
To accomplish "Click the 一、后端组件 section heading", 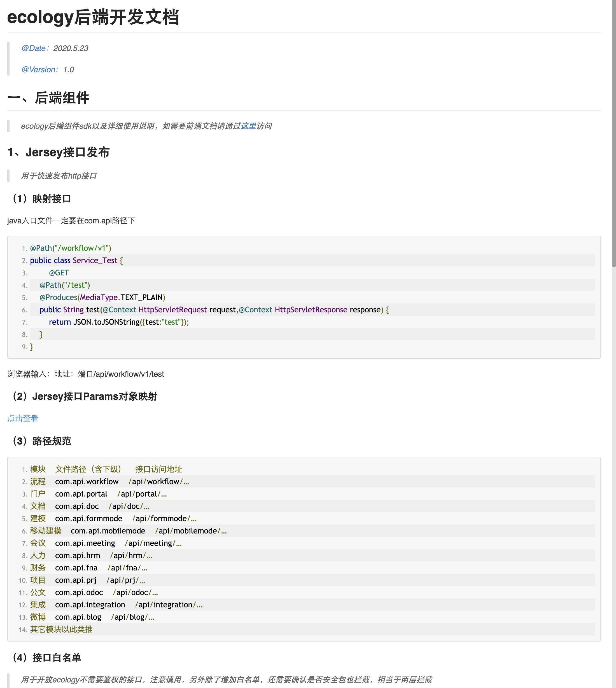I will click(x=48, y=98).
